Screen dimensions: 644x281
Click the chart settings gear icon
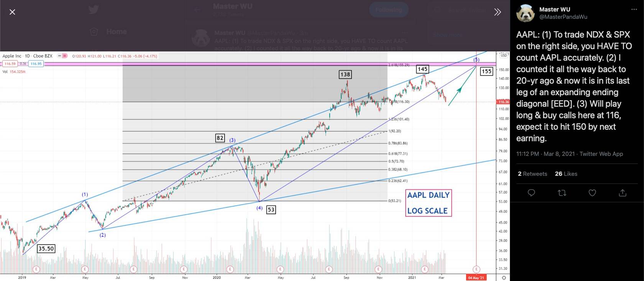coord(504,278)
